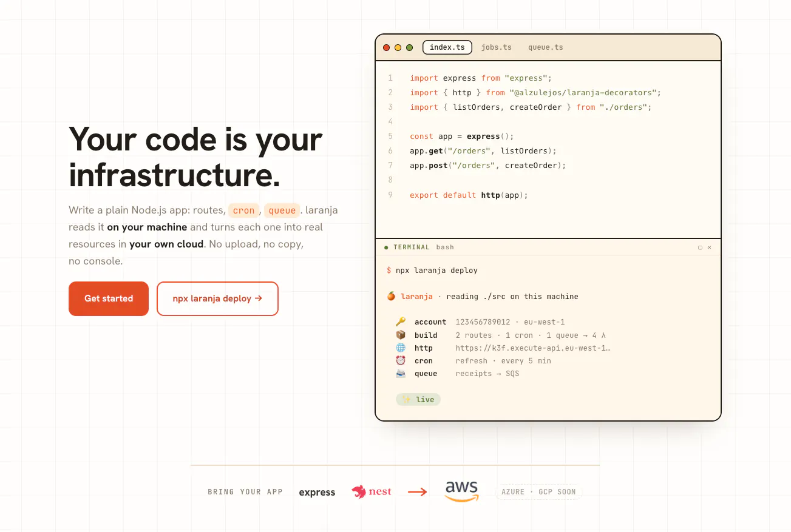This screenshot has width=791, height=532.
Task: Click the nest logo
Action: click(x=372, y=492)
